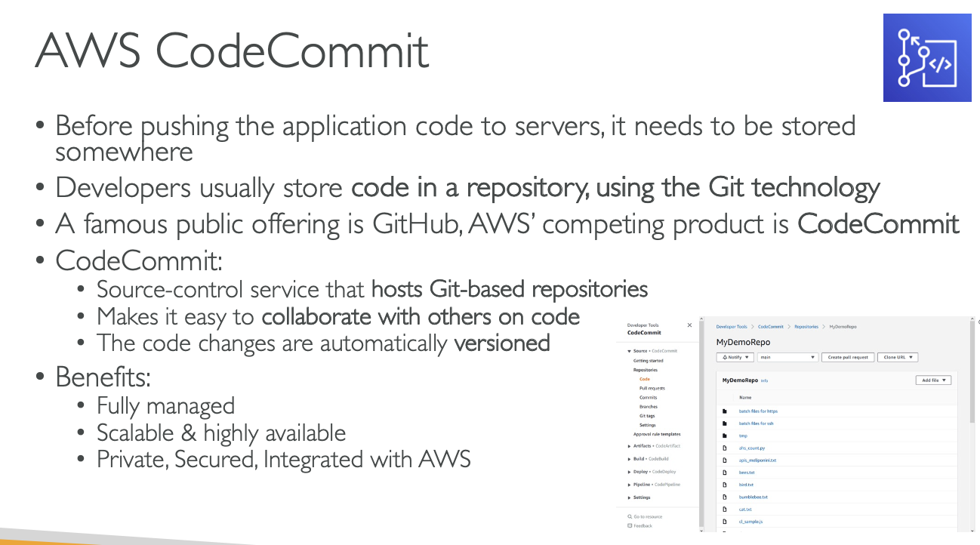Click the file icon beside cl_sample.js
This screenshot has height=545, width=980.
(x=724, y=522)
